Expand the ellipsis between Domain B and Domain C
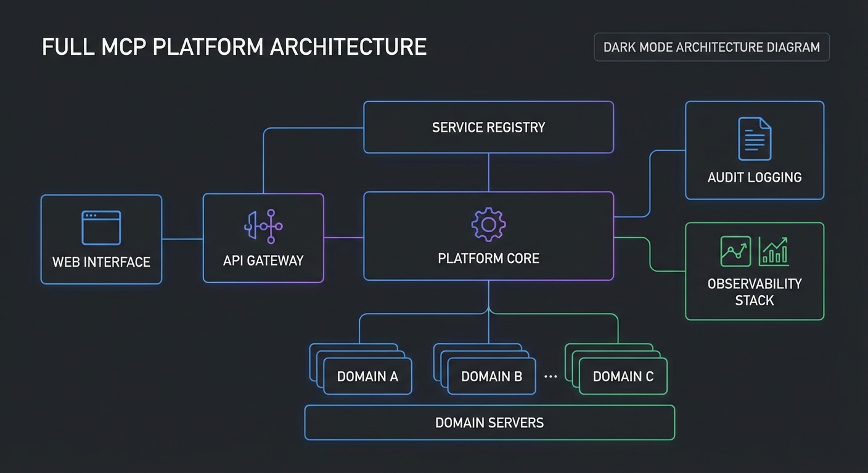The height and width of the screenshot is (473, 868). coord(551,376)
